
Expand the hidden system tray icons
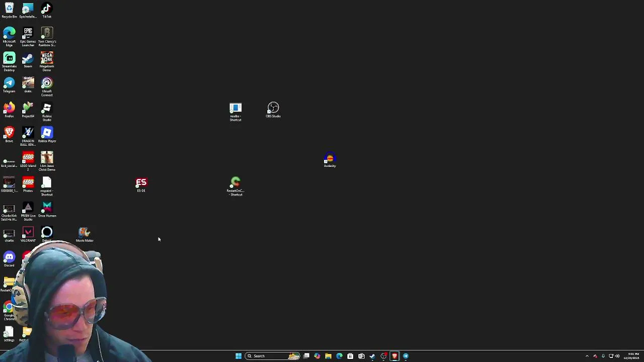pos(587,356)
